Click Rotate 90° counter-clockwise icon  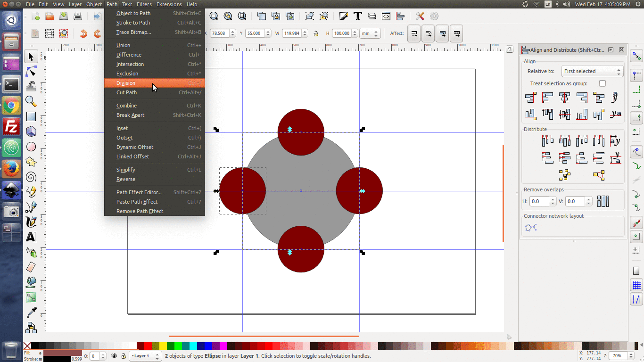(83, 33)
